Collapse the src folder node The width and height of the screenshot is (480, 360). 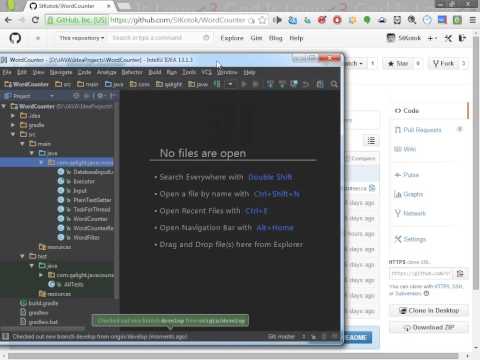(13, 134)
